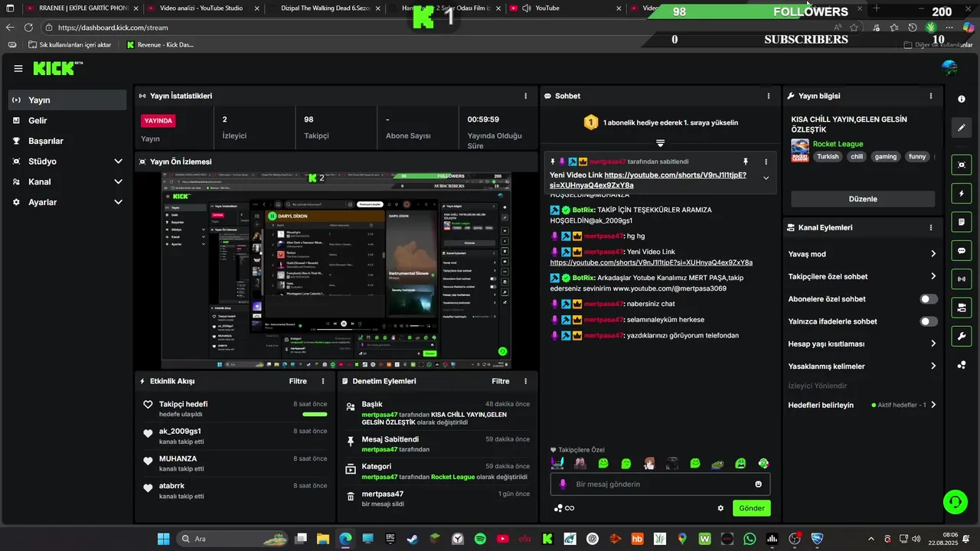This screenshot has width=980, height=551.
Task: Toggle the moderation log widget icon in sidebar
Action: pyautogui.click(x=961, y=222)
